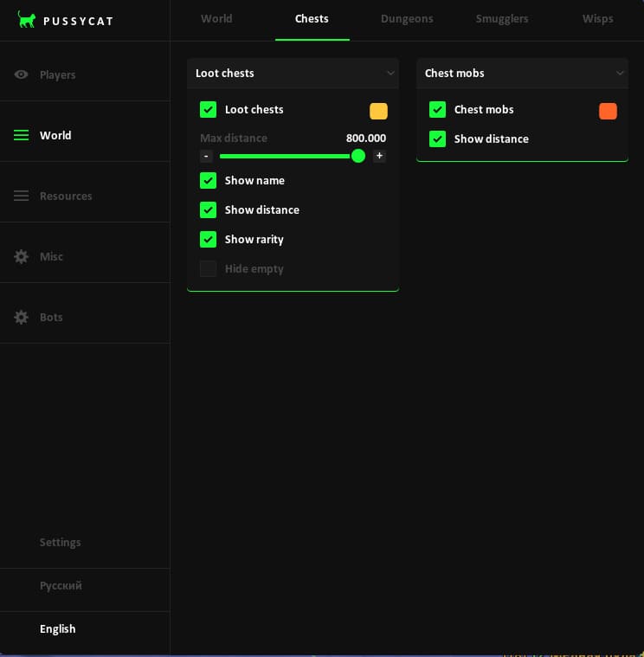644x657 pixels.
Task: Click the Max distance slider handle
Action: tap(358, 157)
